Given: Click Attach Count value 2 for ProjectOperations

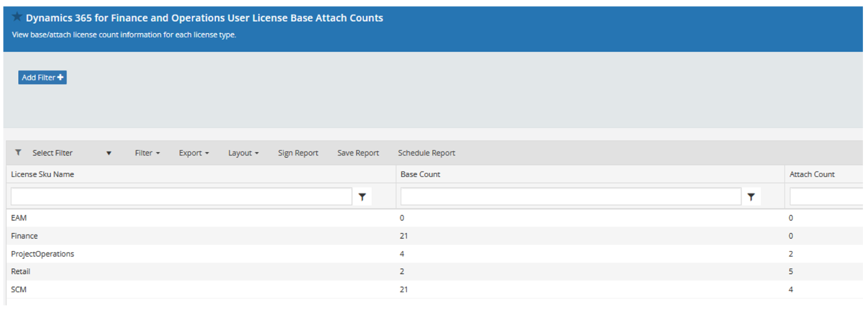Looking at the screenshot, I should click(792, 254).
